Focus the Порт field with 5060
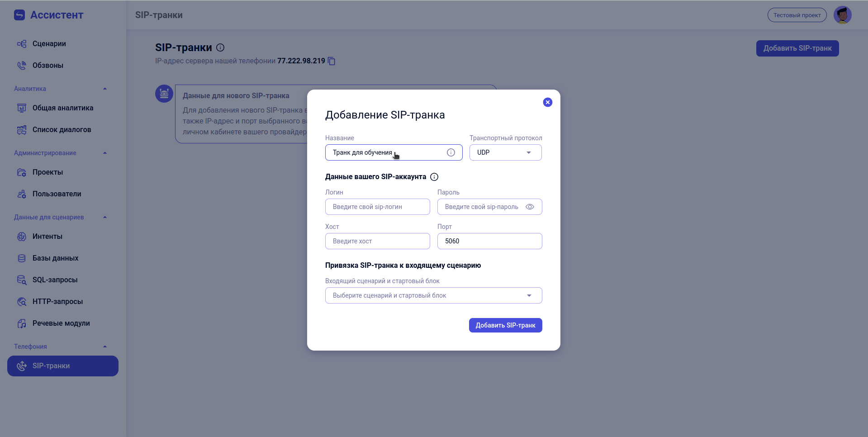Viewport: 868px width, 437px height. pyautogui.click(x=489, y=241)
